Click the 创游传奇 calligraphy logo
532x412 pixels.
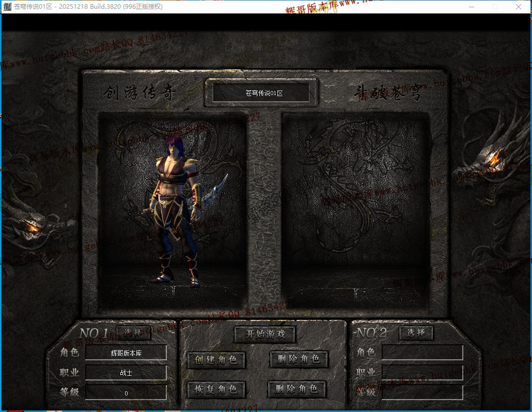pos(139,93)
